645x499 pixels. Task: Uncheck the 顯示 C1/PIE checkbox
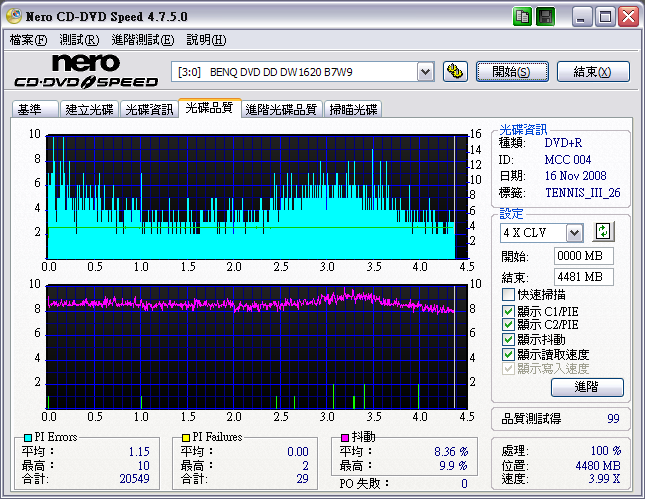pyautogui.click(x=508, y=311)
